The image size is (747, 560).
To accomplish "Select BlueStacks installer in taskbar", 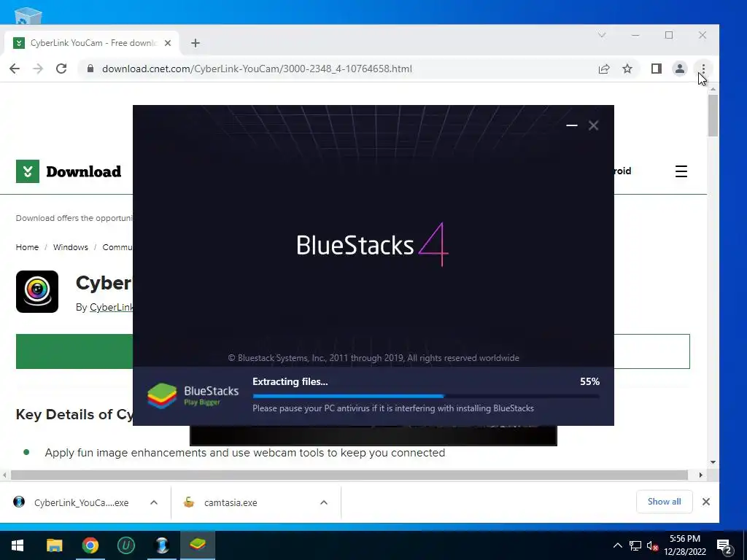I will tap(198, 545).
